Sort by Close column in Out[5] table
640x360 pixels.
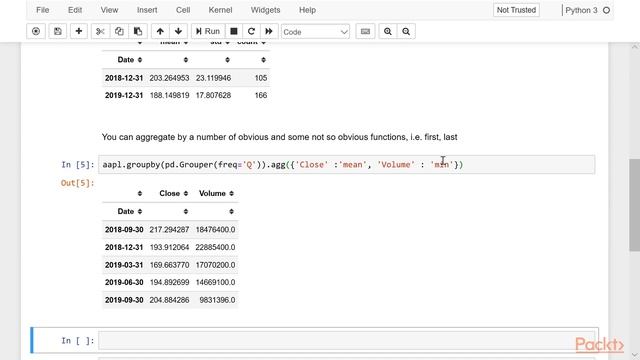click(173, 193)
